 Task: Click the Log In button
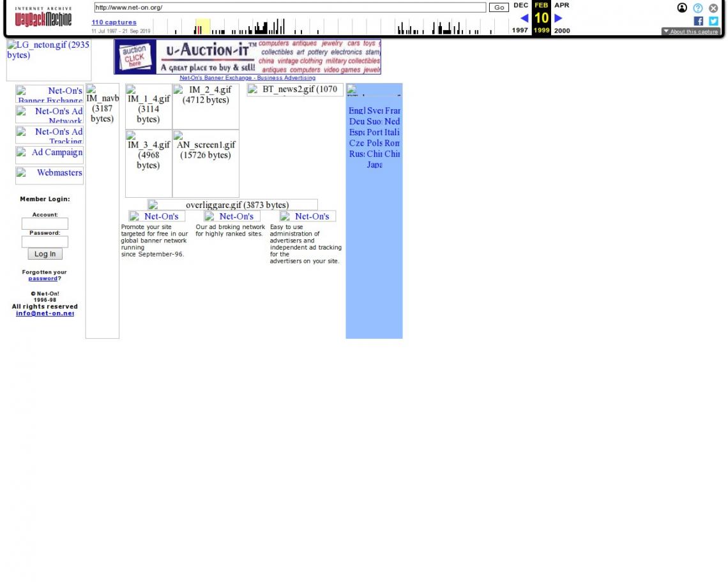point(45,254)
